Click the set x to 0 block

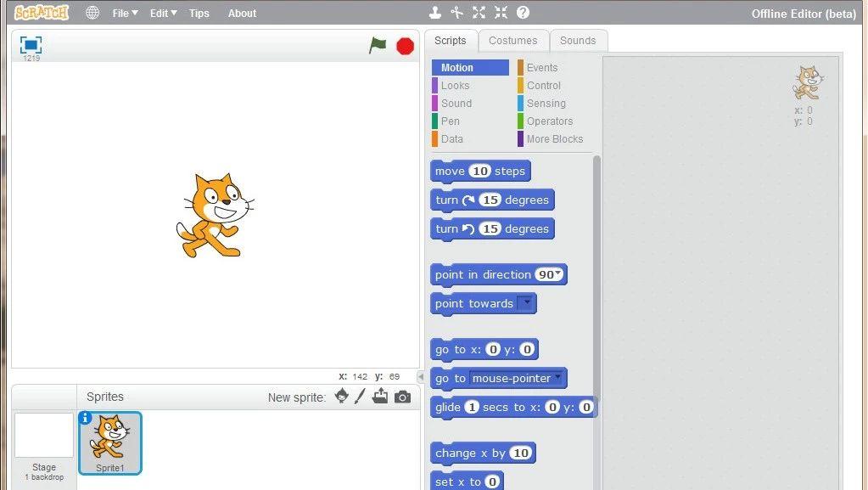467,482
